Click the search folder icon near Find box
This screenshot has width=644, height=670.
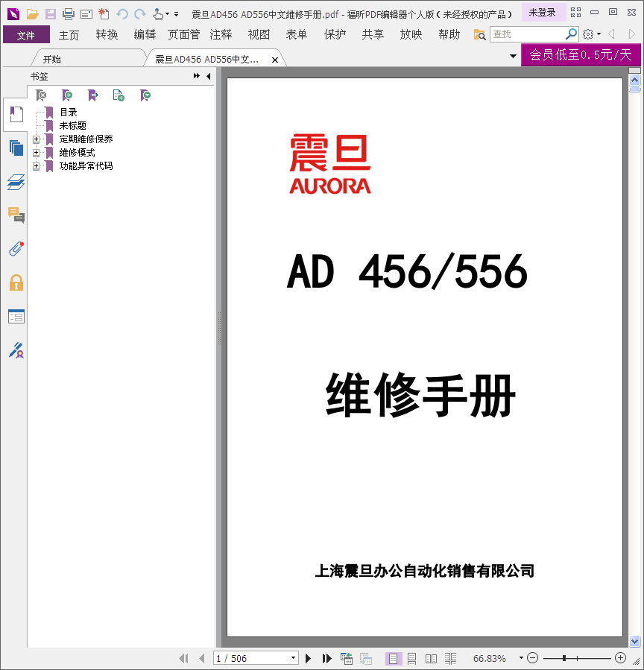click(x=479, y=34)
